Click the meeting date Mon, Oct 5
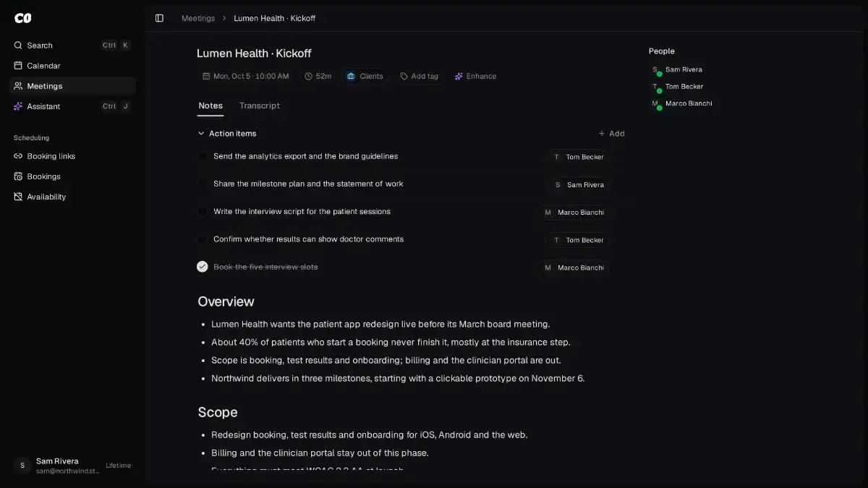868x488 pixels. coord(245,76)
